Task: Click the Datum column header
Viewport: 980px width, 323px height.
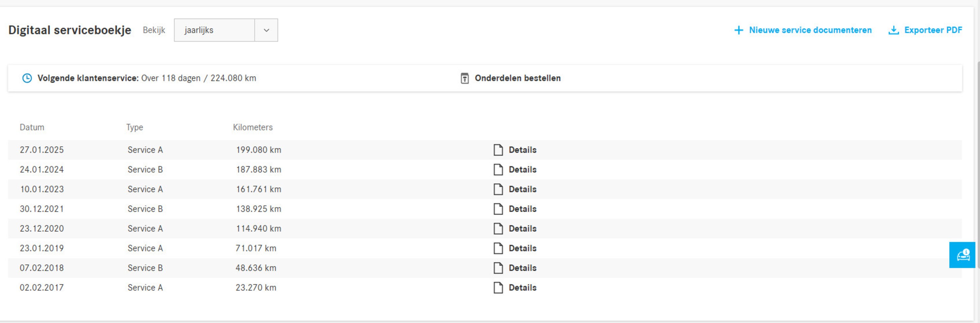Action: [x=32, y=127]
